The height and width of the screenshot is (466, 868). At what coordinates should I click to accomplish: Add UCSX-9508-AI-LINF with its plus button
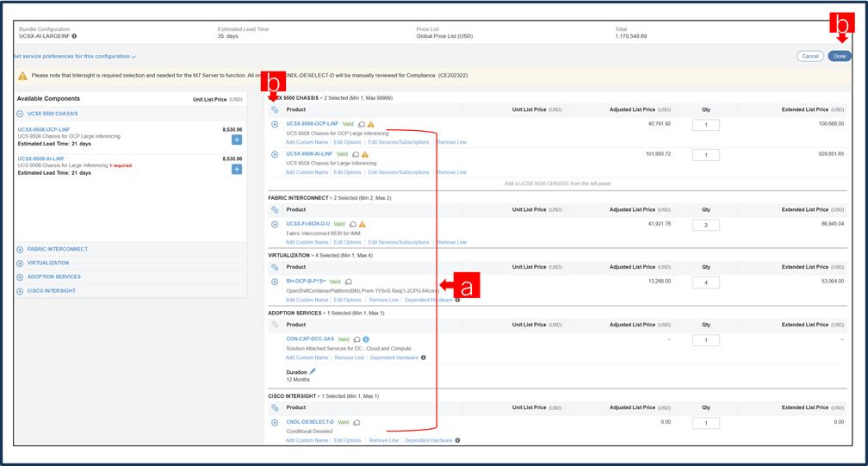tap(236, 170)
